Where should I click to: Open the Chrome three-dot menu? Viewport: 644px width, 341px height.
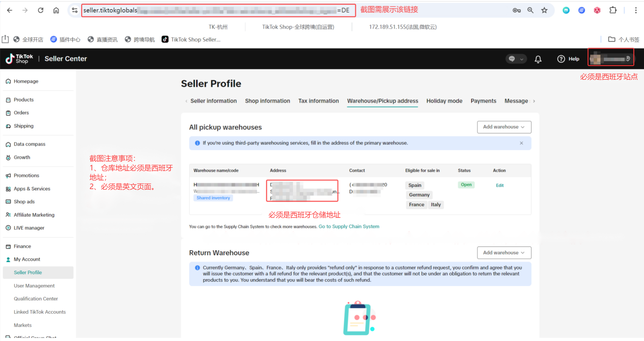click(x=636, y=10)
